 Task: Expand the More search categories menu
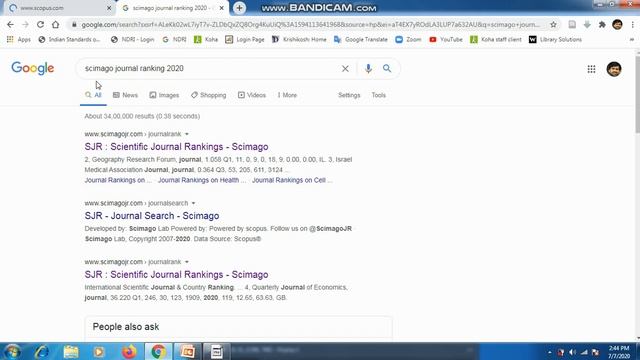pos(287,95)
